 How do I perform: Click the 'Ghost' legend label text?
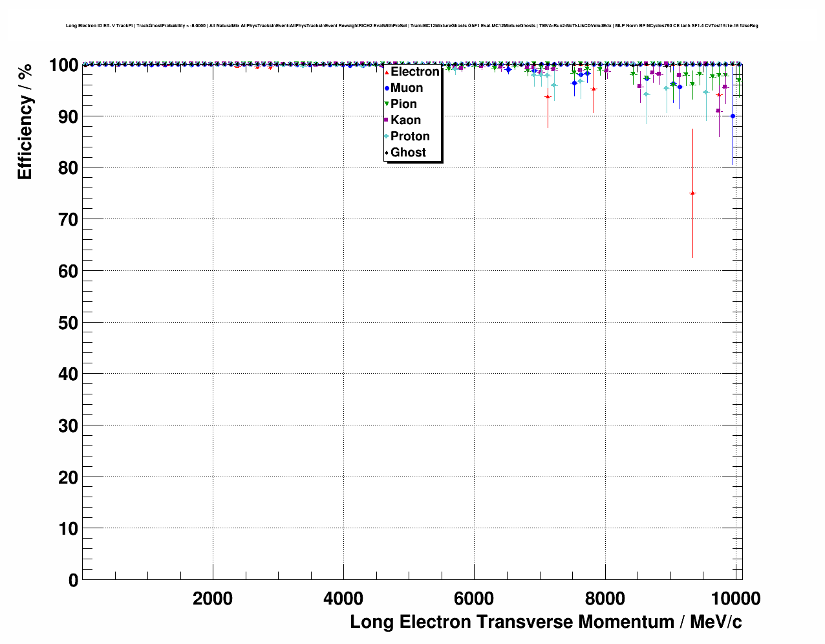pyautogui.click(x=408, y=153)
